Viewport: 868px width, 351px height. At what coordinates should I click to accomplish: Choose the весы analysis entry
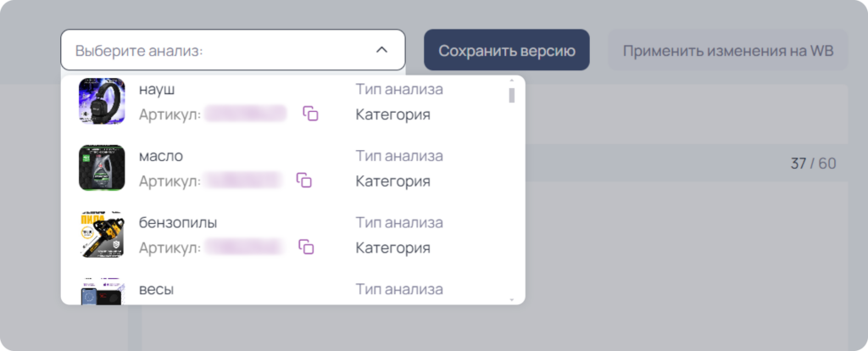[x=289, y=290]
